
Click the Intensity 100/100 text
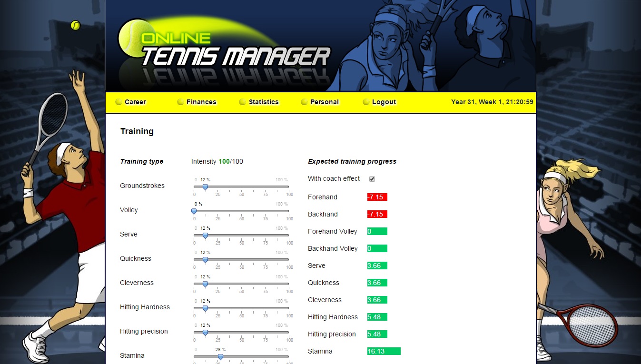pyautogui.click(x=217, y=161)
